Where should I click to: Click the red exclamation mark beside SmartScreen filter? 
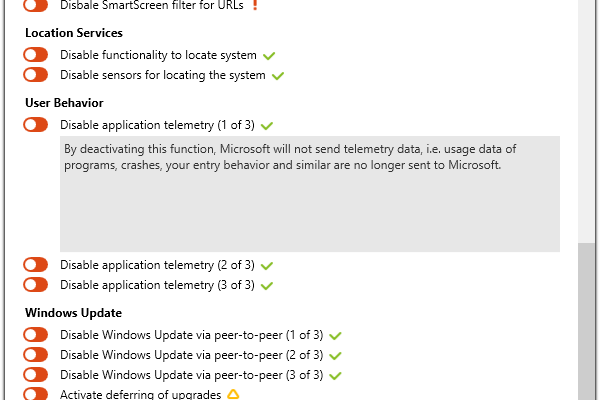click(x=255, y=5)
